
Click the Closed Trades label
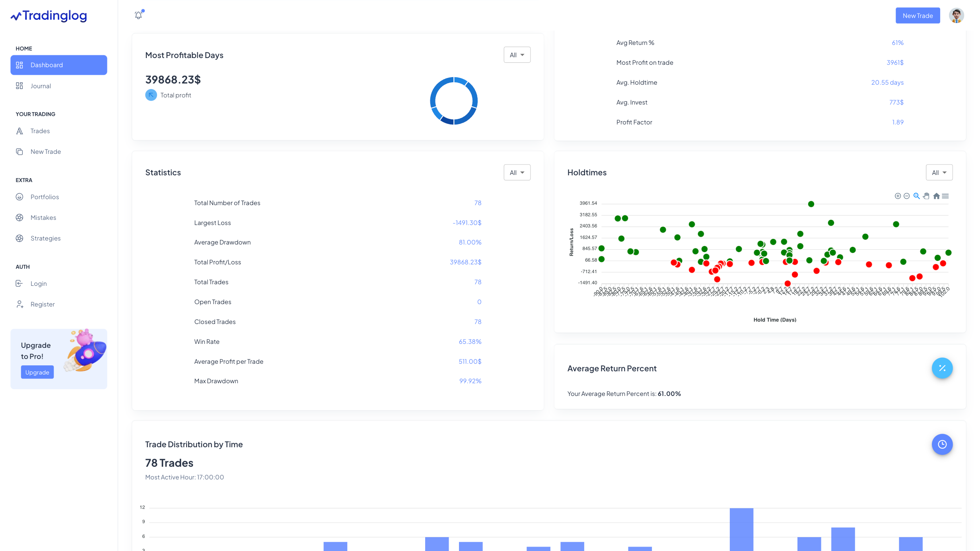click(x=215, y=322)
